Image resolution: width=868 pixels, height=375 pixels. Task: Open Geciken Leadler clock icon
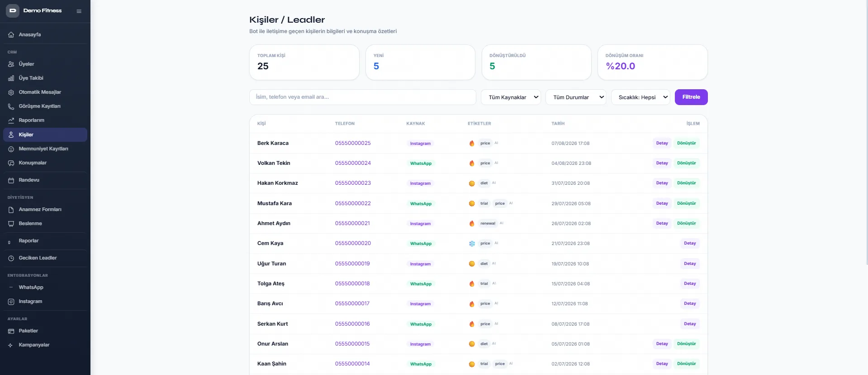11,258
